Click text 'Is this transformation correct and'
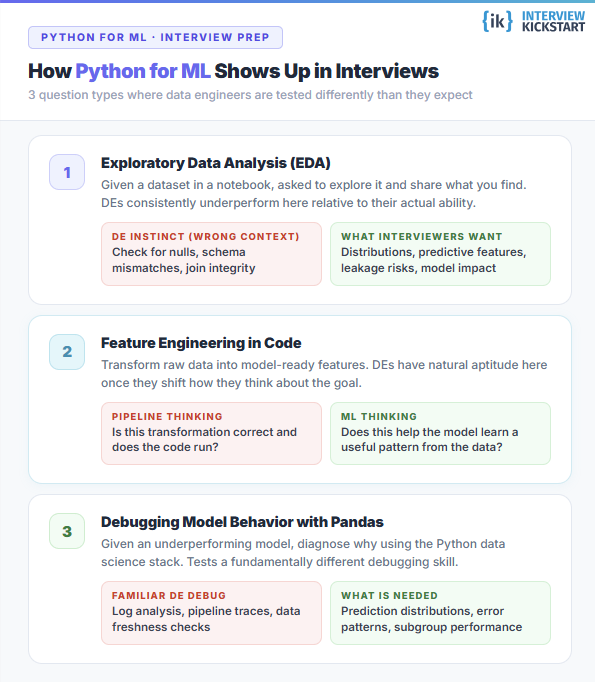The image size is (595, 682). [204, 432]
